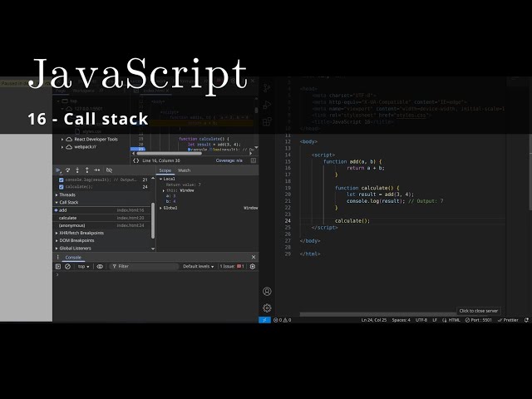Step over next function call icon
This screenshot has height=399, width=532.
(67, 170)
